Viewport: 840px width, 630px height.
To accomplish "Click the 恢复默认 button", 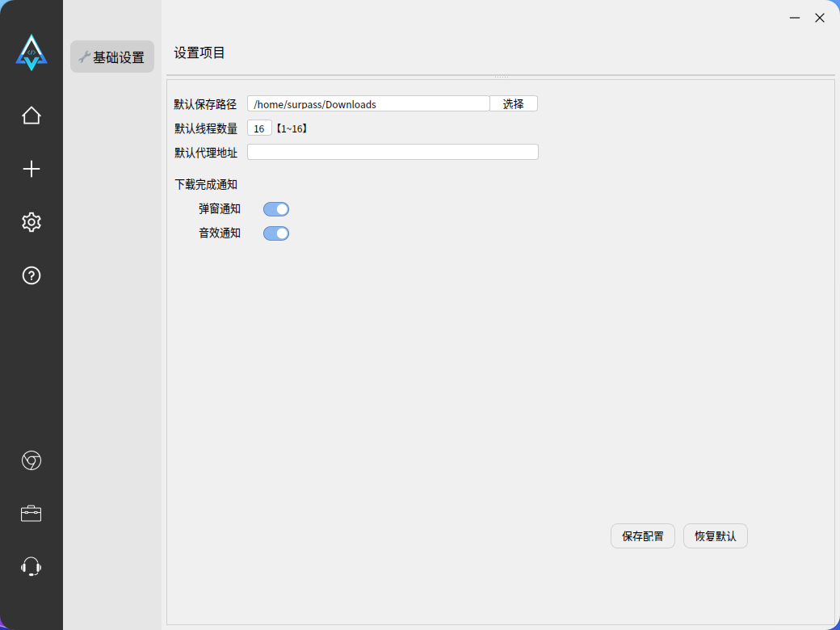I will (x=715, y=535).
